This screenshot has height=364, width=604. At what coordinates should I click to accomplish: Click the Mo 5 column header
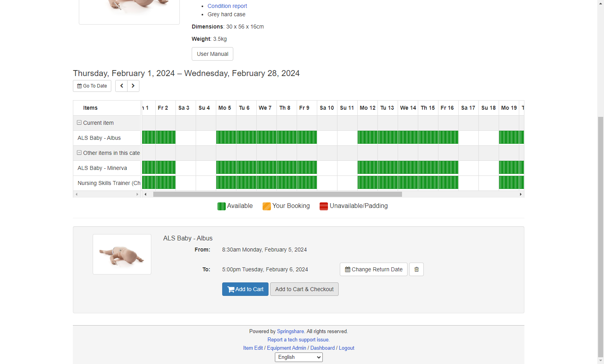coord(226,108)
